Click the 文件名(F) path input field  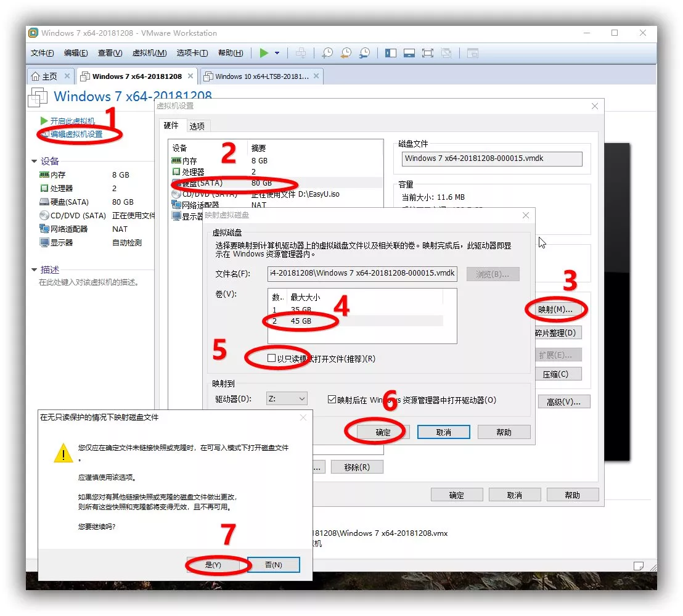coord(362,273)
